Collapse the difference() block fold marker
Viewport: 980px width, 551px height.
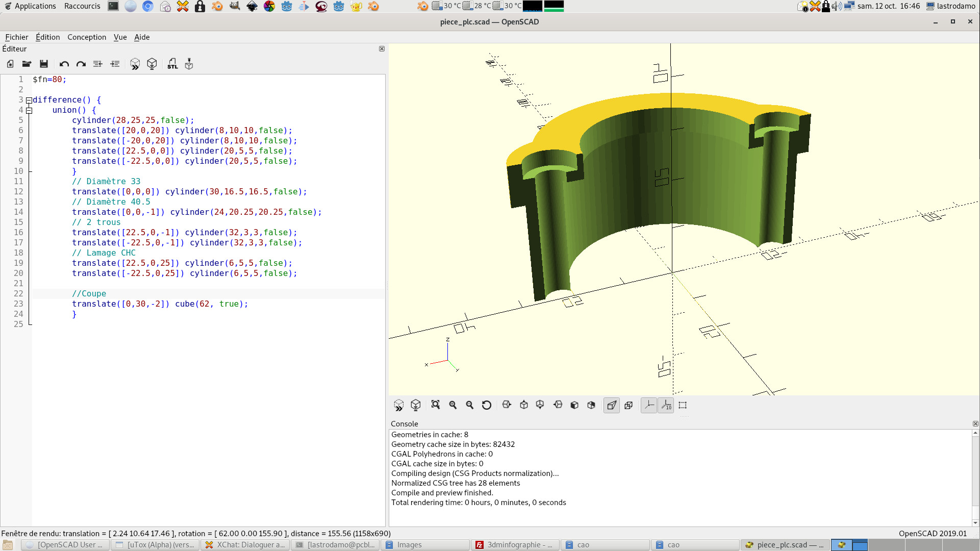[x=29, y=100]
